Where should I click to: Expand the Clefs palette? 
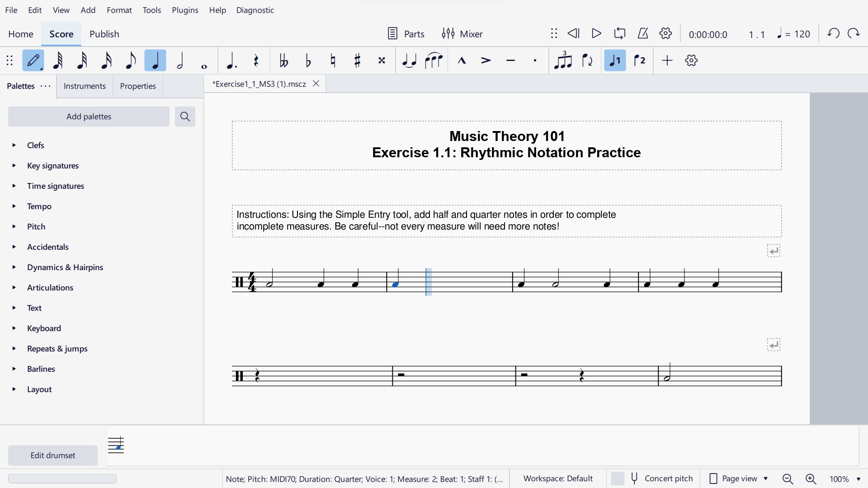click(14, 145)
